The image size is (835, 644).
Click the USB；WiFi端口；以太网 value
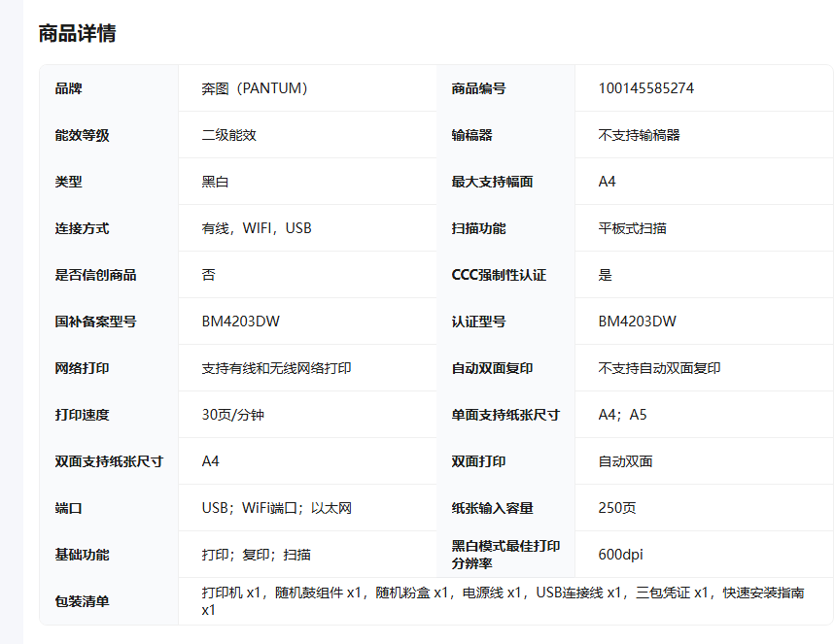(276, 508)
